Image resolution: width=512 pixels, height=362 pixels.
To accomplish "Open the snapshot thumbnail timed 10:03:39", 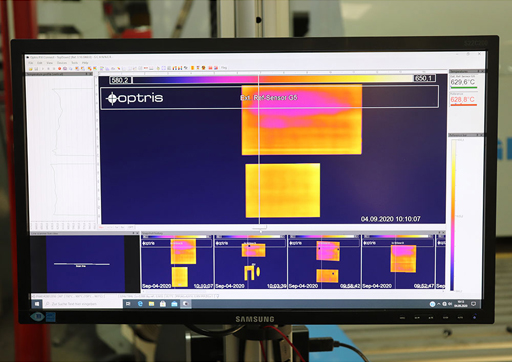I will 250,262.
